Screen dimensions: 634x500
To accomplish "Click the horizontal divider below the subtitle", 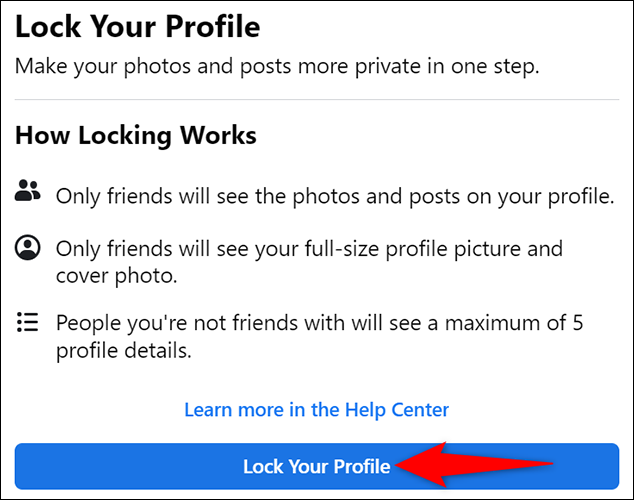I will tap(317, 99).
